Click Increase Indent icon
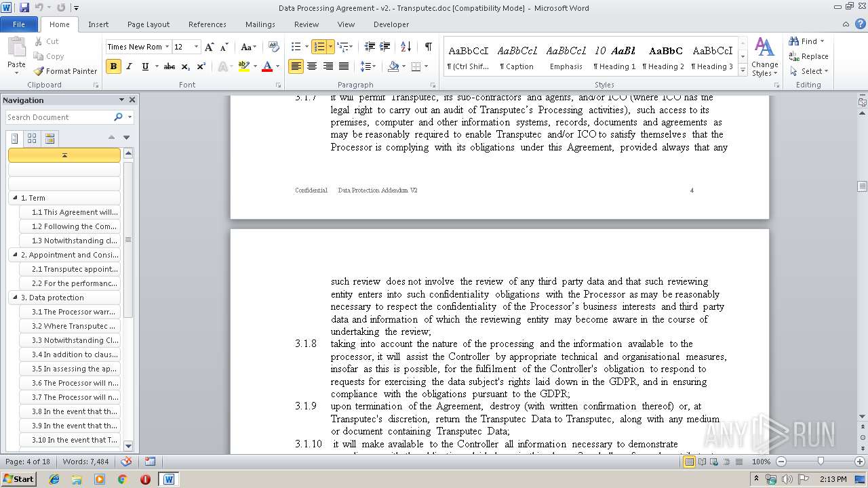Viewport: 868px width, 488px height. click(x=385, y=47)
